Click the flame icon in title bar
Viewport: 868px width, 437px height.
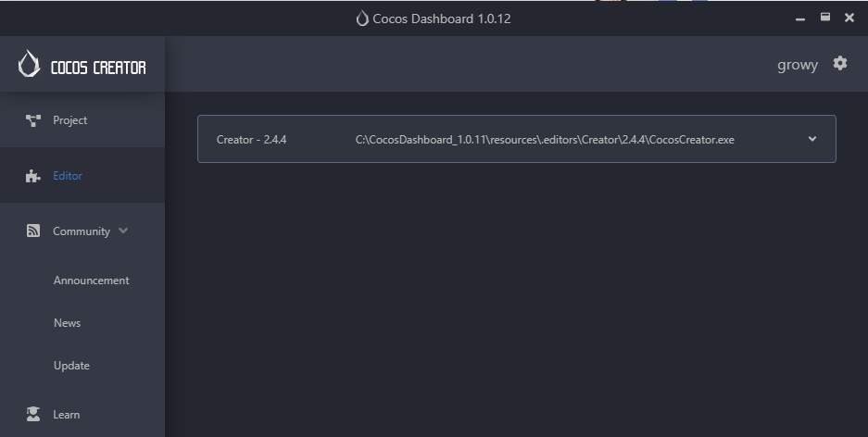coord(362,19)
